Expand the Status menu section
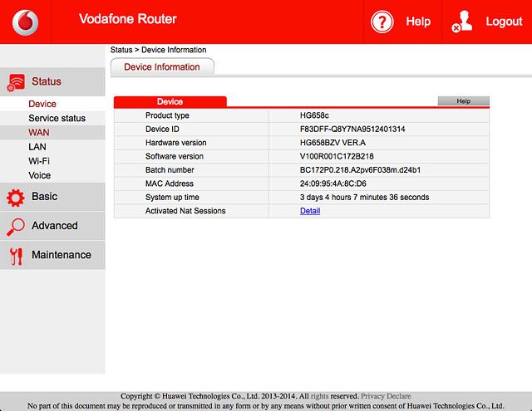The height and width of the screenshot is (411, 532). (52, 81)
